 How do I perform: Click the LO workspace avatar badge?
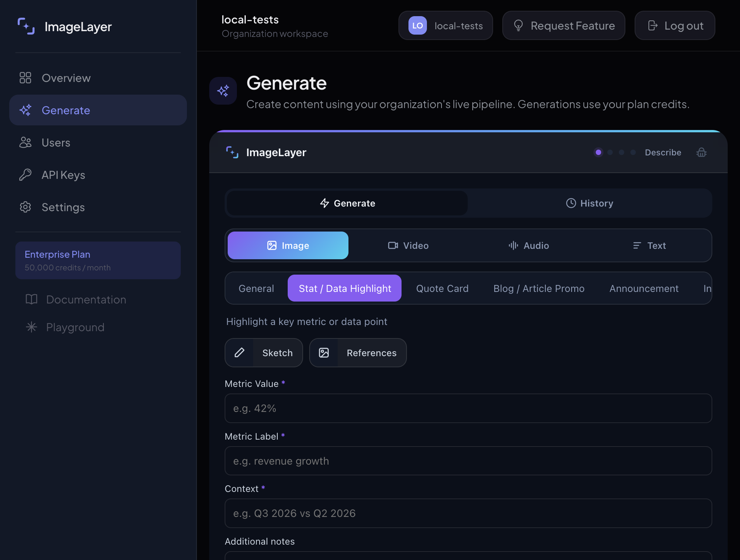(418, 25)
